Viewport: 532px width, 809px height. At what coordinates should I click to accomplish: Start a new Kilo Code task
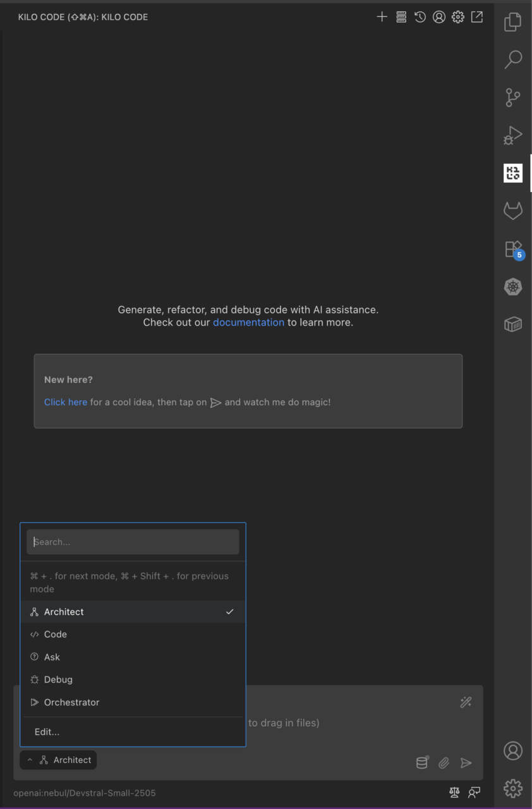click(382, 17)
